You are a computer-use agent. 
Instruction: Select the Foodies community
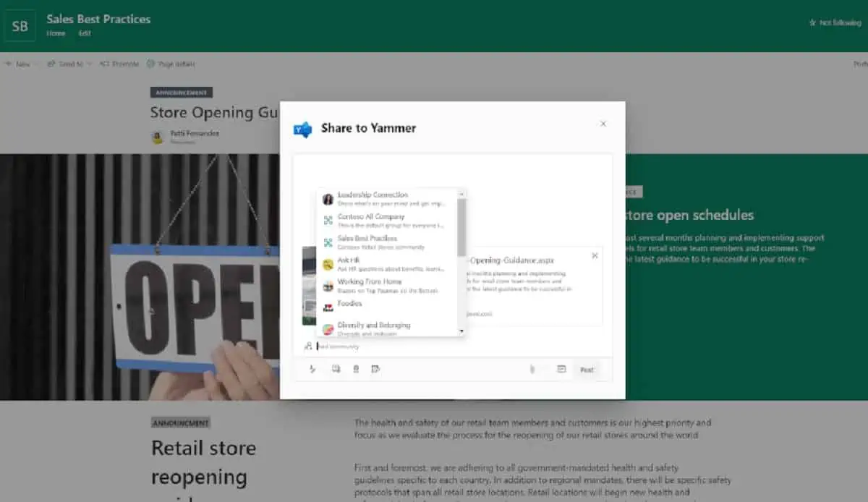tap(388, 307)
